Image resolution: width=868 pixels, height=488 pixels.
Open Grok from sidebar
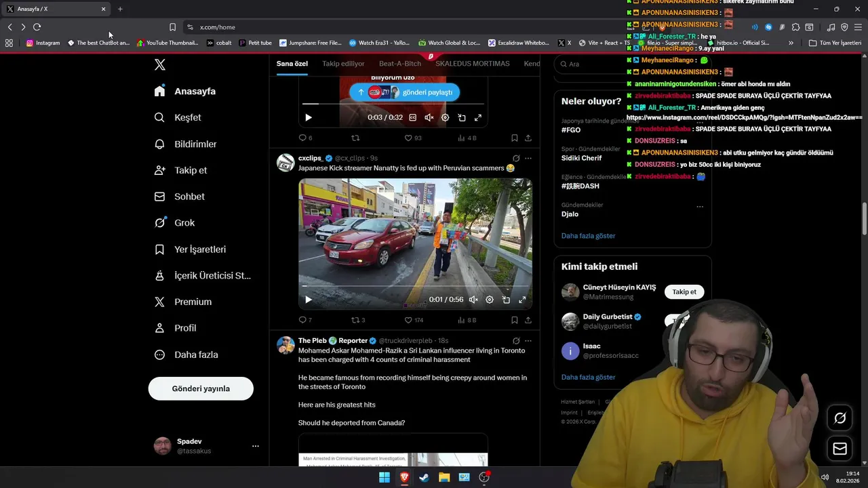pyautogui.click(x=174, y=222)
